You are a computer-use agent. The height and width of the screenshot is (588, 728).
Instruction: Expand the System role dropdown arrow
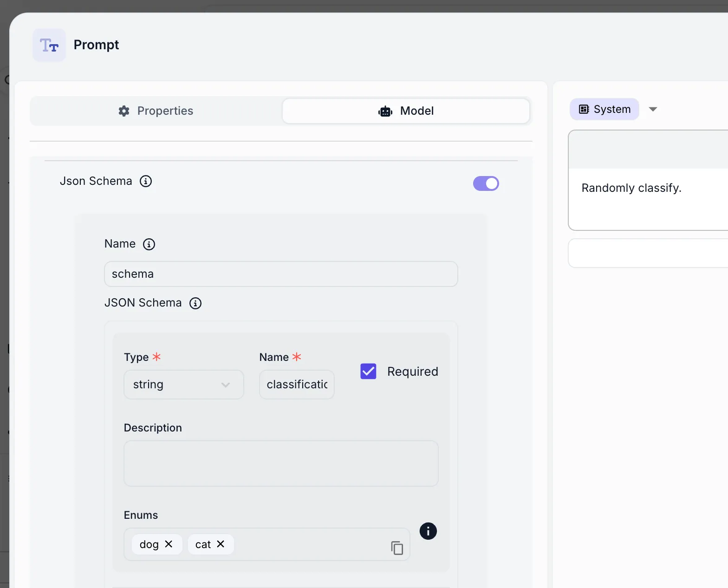[x=653, y=109]
